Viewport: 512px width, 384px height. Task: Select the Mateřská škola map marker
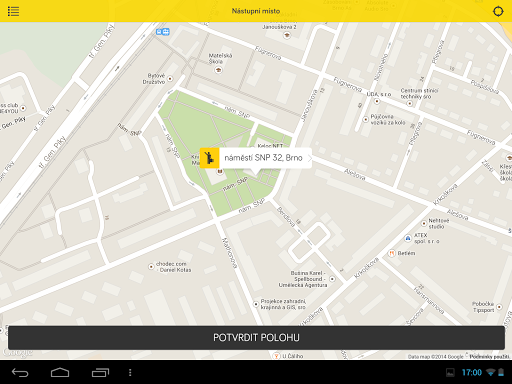click(219, 70)
